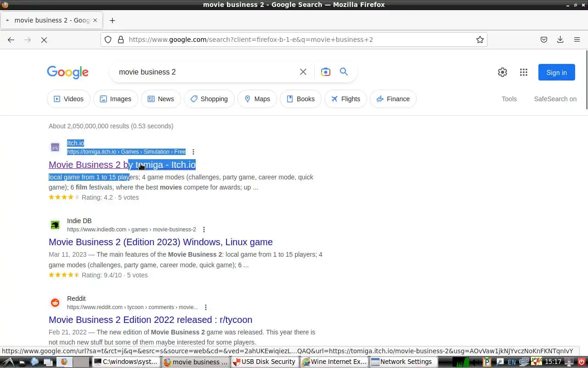
Task: Click the shield tracking protection icon
Action: coord(108,40)
